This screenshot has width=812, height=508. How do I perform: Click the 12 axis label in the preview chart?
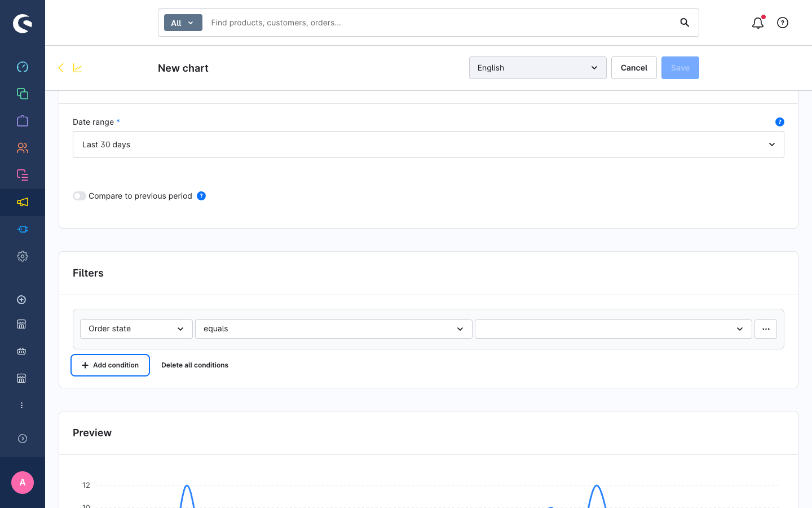click(x=86, y=485)
